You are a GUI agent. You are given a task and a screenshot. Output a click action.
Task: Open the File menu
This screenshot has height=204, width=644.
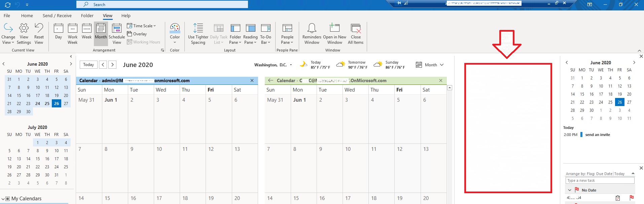(7, 16)
